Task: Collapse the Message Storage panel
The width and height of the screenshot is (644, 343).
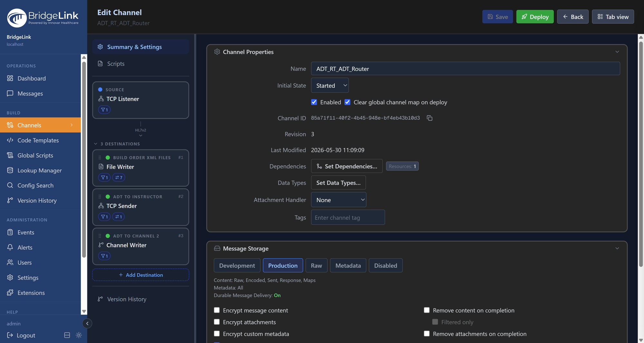Action: coord(617,248)
